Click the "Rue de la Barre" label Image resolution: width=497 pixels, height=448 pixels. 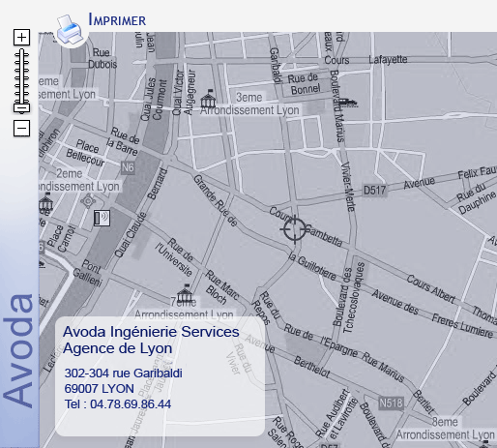point(123,141)
